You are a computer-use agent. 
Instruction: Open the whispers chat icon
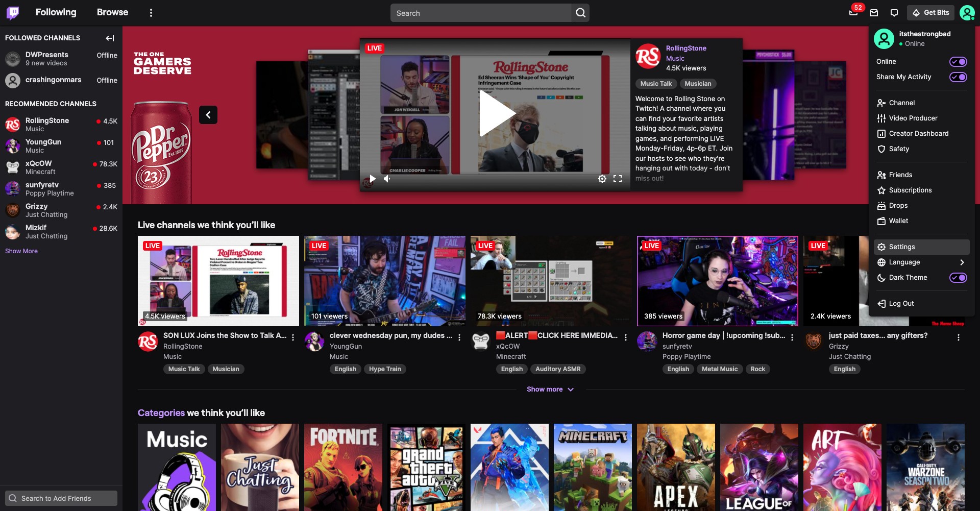[x=894, y=13]
